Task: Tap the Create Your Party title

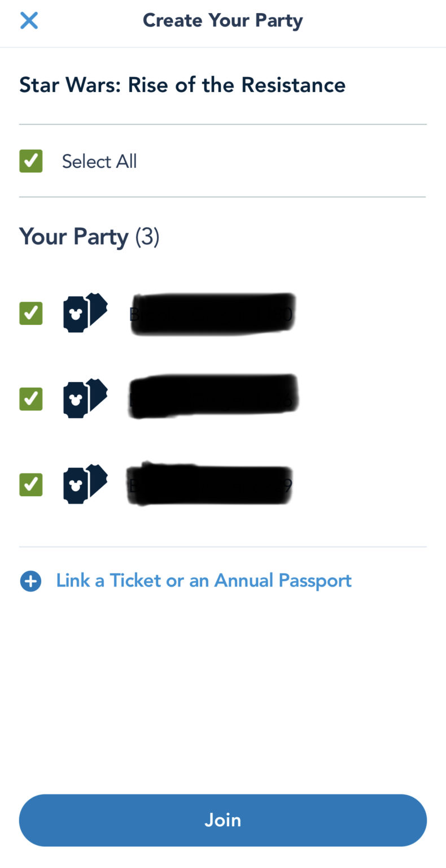Action: [x=222, y=20]
